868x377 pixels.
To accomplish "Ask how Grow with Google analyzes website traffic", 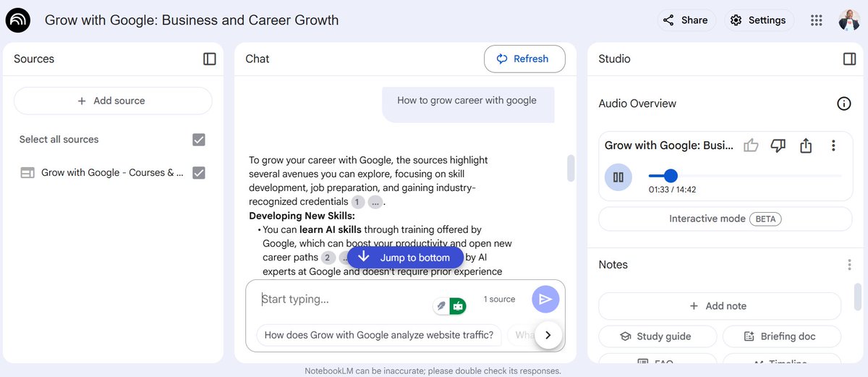I will click(x=379, y=335).
